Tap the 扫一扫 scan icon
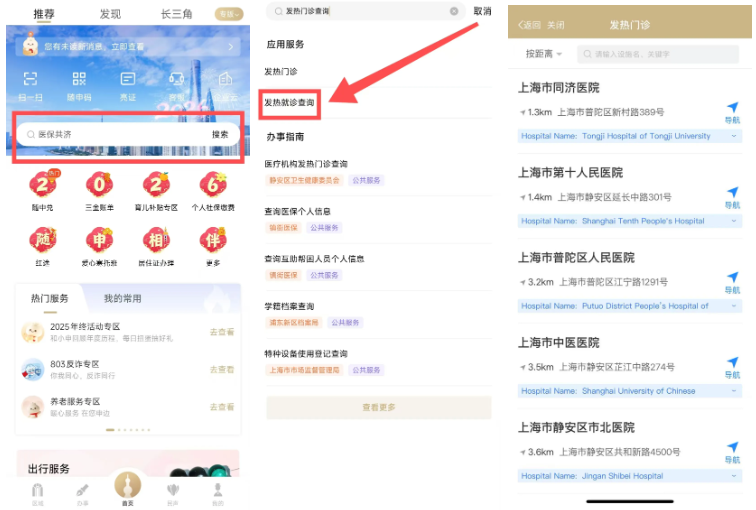This screenshot has height=510, width=756. (30, 82)
